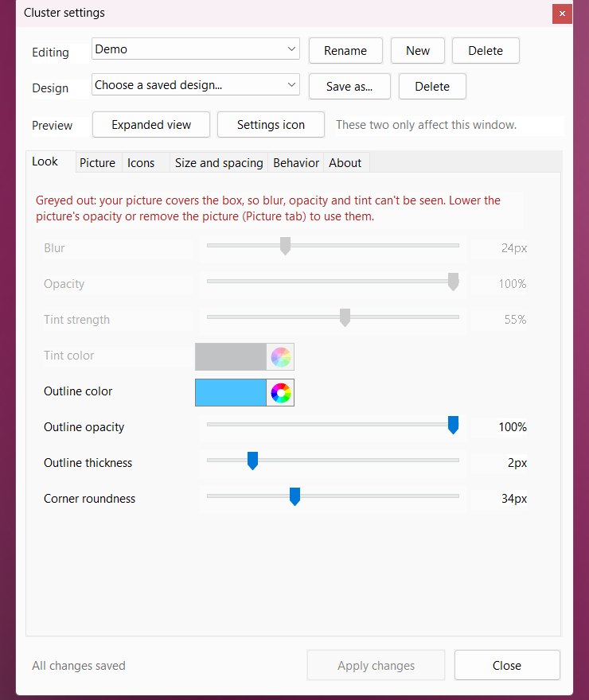Open the Size and spacing tab
Viewport: 589px width, 700px height.
pyautogui.click(x=219, y=163)
